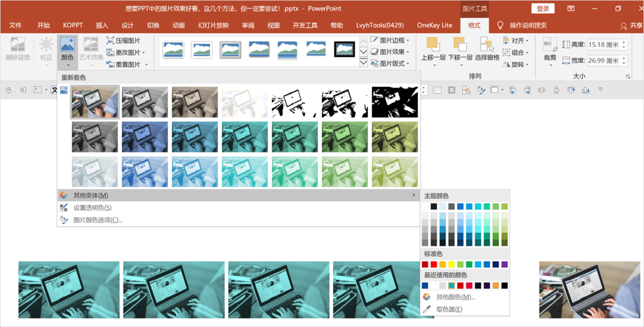Select the grayscale recolor thumbnail
Image resolution: width=644 pixels, height=327 pixels.
tap(145, 102)
